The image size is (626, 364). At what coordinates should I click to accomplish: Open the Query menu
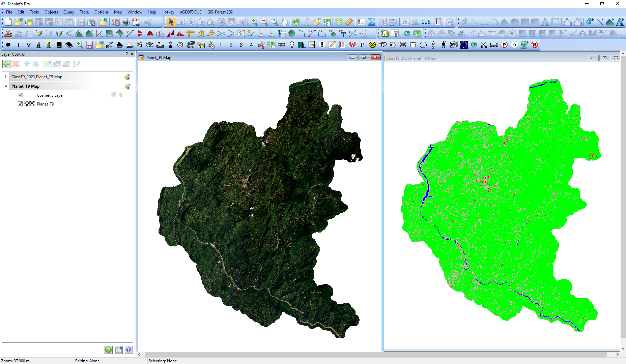tap(69, 12)
